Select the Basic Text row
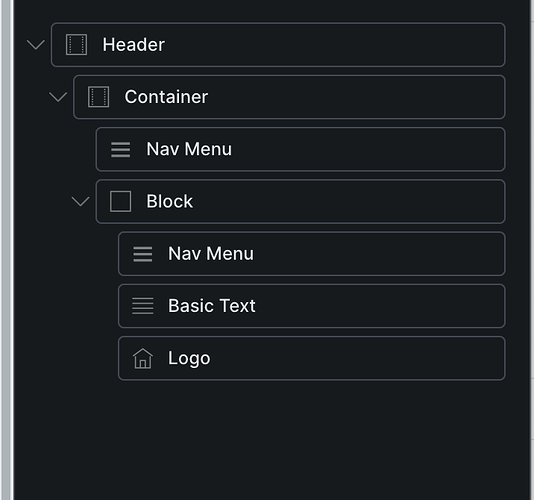This screenshot has width=534, height=500. 312,306
